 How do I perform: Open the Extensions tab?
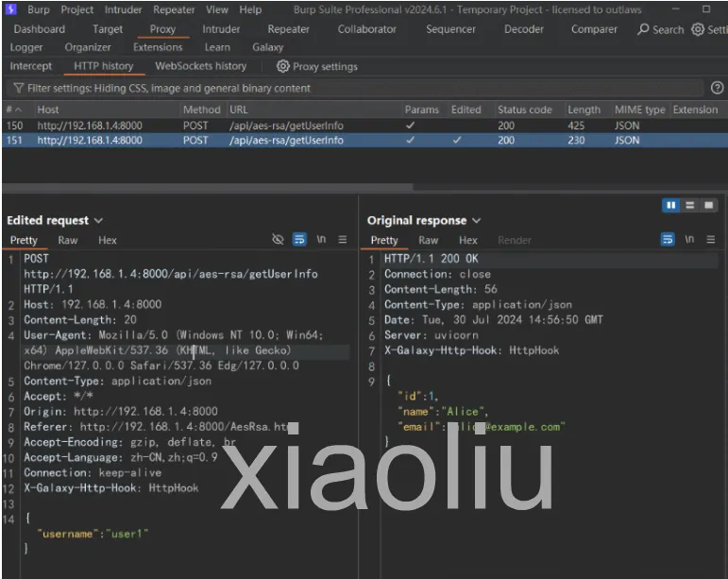pyautogui.click(x=158, y=47)
